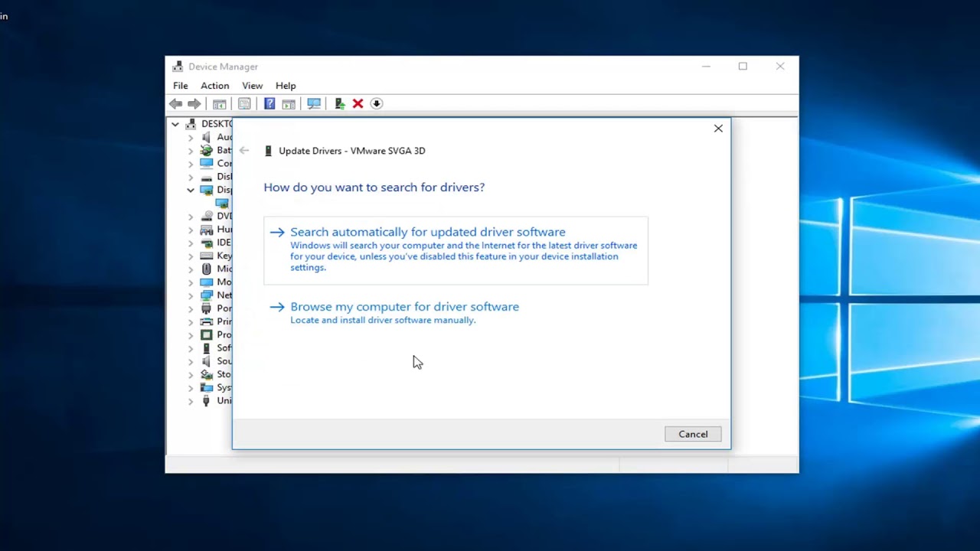Click the scan for hardware changes icon
This screenshot has width=980, height=551.
(x=314, y=103)
